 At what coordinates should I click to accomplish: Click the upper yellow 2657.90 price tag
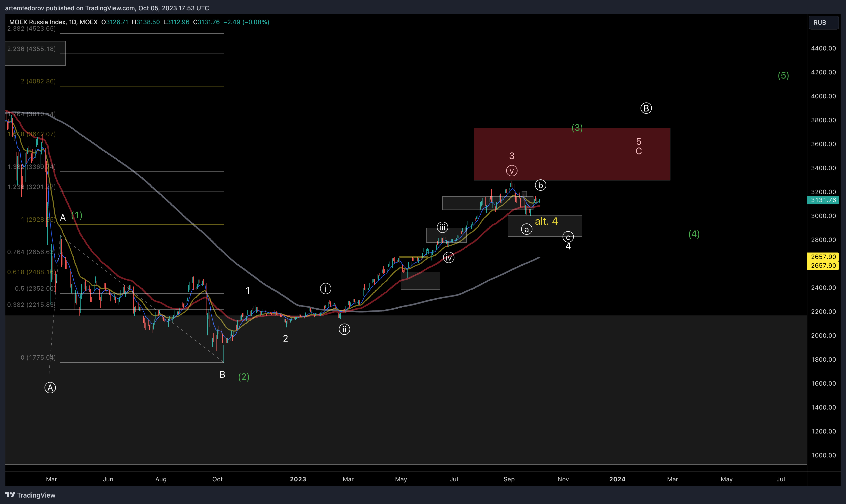(822, 257)
